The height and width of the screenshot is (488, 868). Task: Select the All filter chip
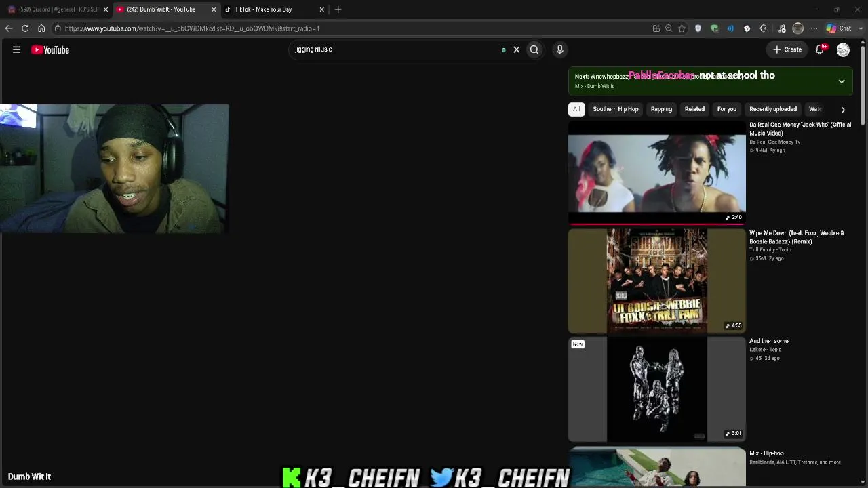(576, 109)
